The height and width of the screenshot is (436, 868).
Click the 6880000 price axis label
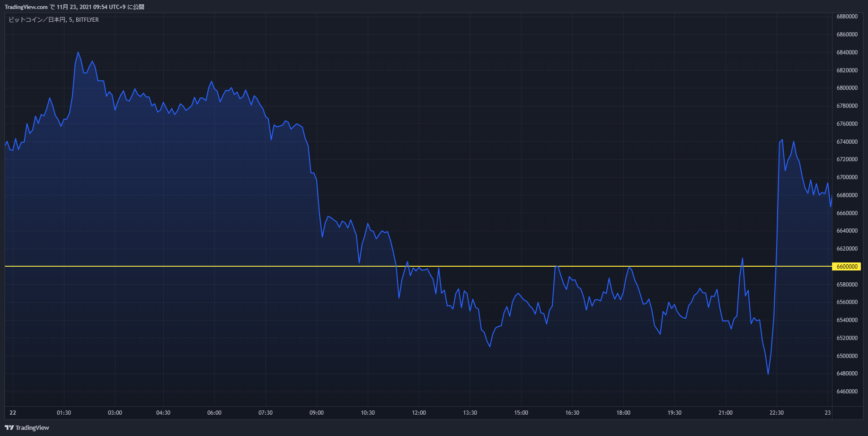click(x=847, y=17)
